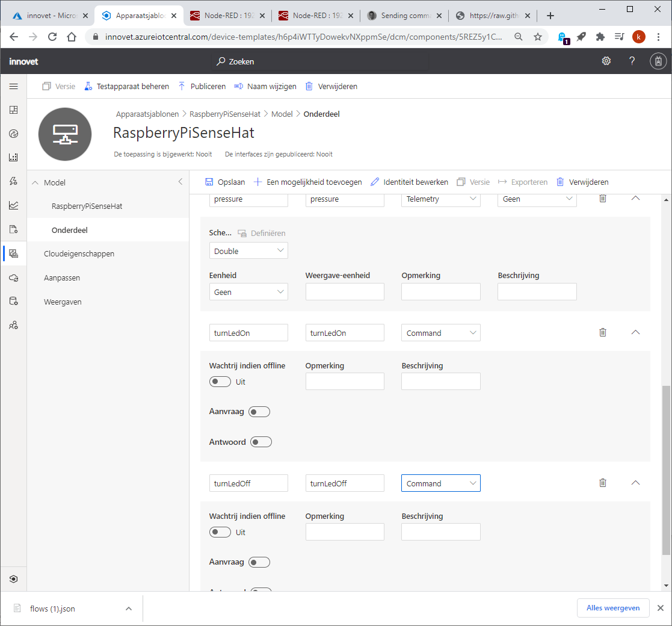Click Testapparaat beheren

point(126,87)
